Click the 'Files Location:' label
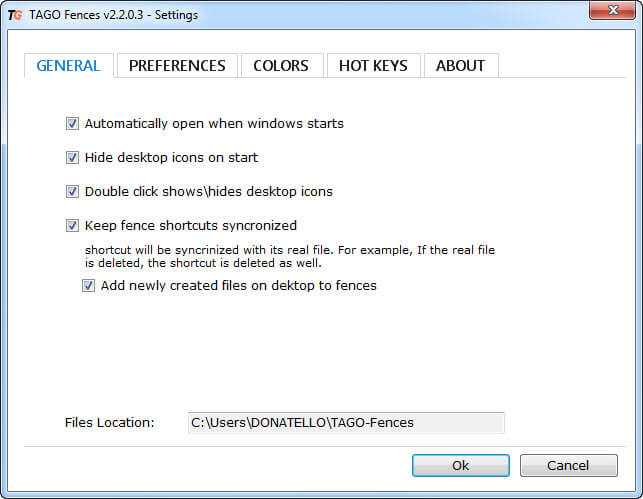The width and height of the screenshot is (643, 499). (109, 423)
